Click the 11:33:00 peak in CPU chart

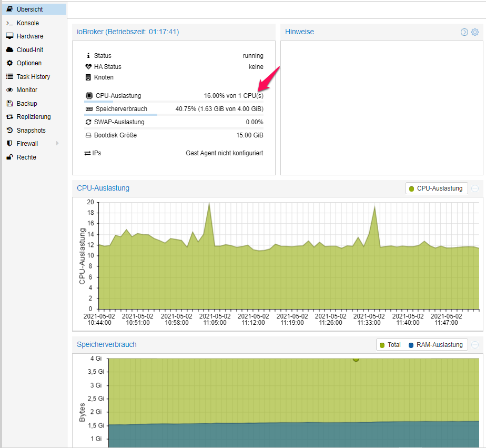point(374,206)
